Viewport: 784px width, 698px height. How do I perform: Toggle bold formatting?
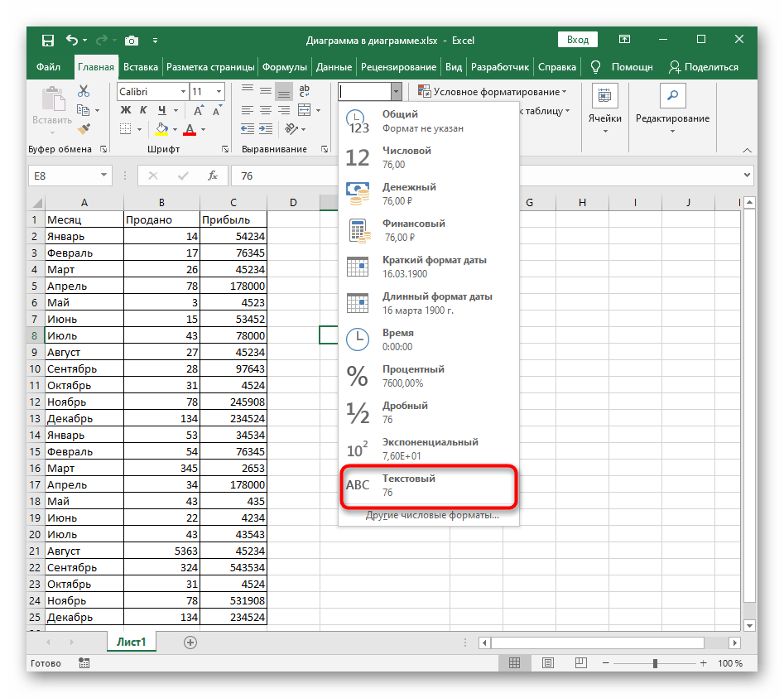click(126, 110)
